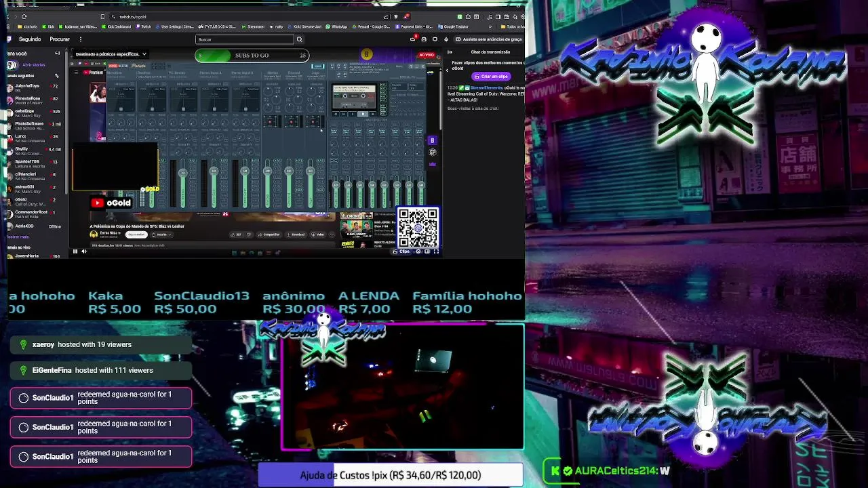The width and height of the screenshot is (868, 488).
Task: Expand list with 'Mostrar mais'
Action: click(x=18, y=237)
